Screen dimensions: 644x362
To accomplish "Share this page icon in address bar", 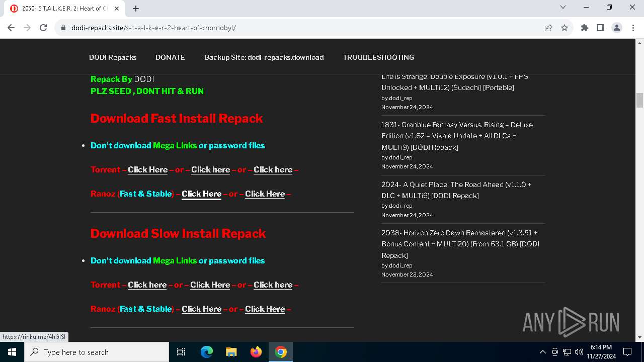I will tap(548, 28).
